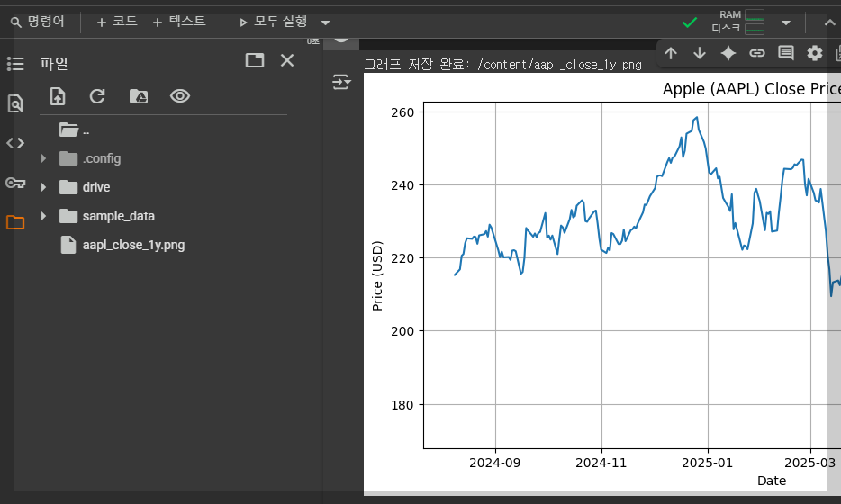Viewport: 841px width, 504px height.
Task: Copy link to cell with the link icon
Action: tap(756, 53)
